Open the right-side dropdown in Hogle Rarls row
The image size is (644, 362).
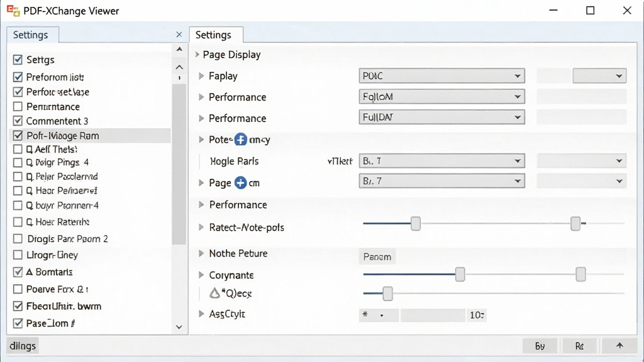pos(582,161)
